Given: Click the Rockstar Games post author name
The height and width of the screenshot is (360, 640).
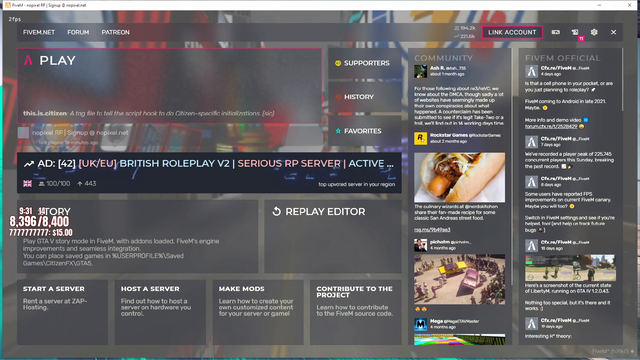Looking at the screenshot, I should point(448,135).
